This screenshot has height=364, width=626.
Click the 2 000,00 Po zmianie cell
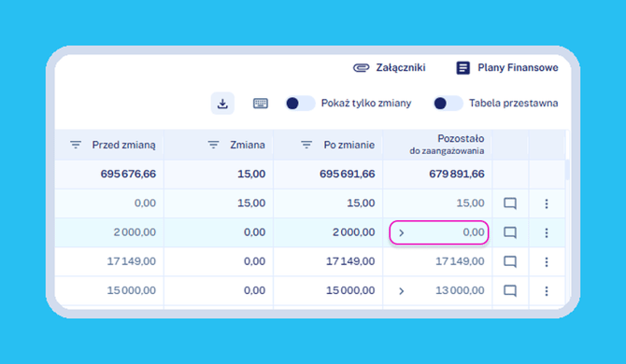tap(328, 232)
